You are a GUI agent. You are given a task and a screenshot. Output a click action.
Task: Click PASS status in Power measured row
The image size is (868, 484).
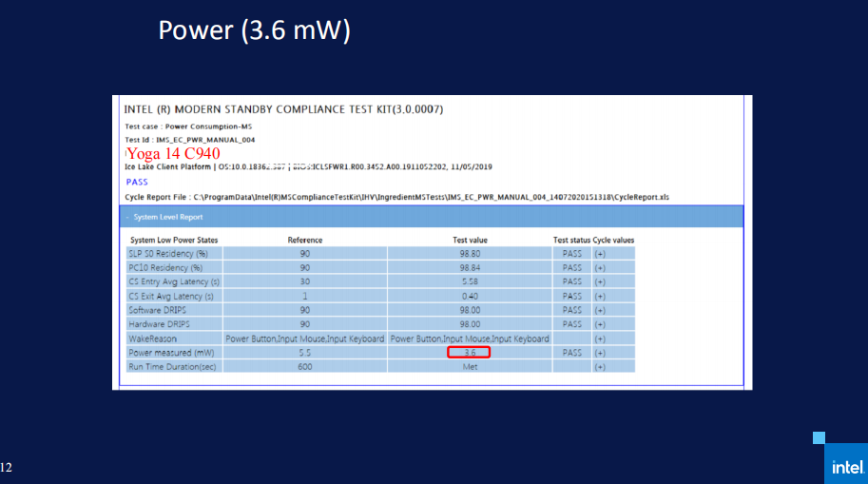[x=571, y=353]
